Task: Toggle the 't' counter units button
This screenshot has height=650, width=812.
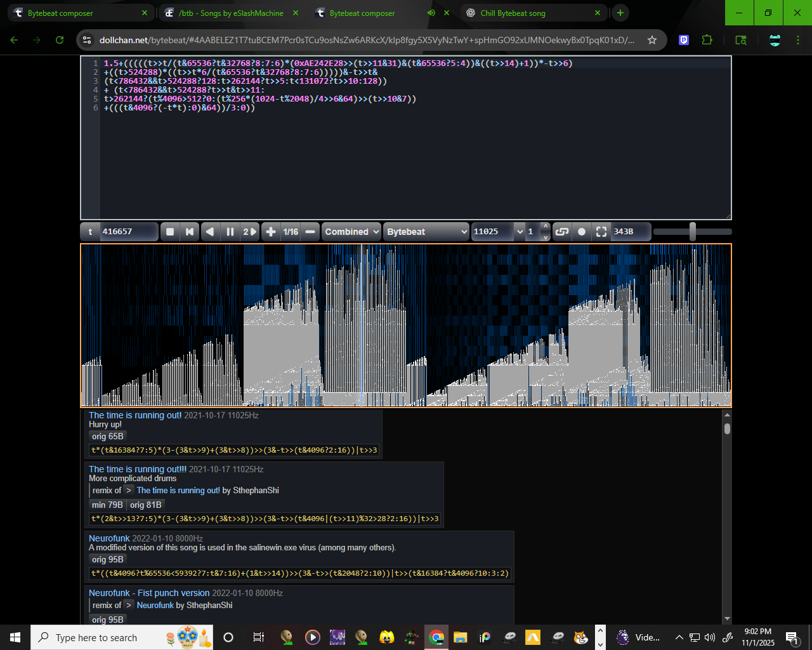Action: (90, 232)
